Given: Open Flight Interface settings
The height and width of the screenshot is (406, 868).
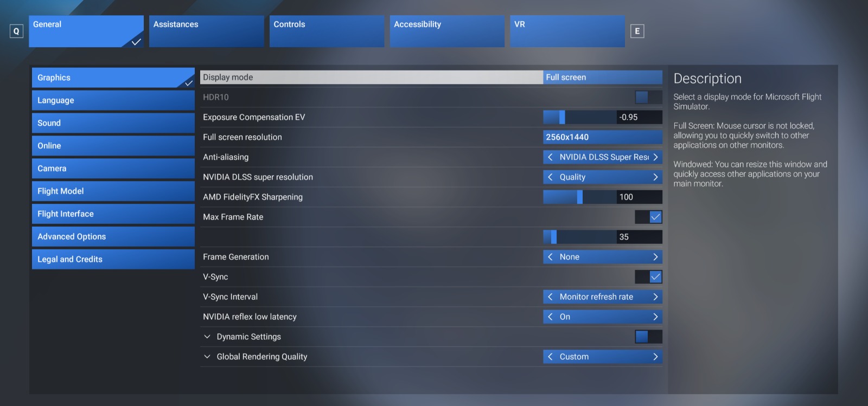Looking at the screenshot, I should click(113, 214).
